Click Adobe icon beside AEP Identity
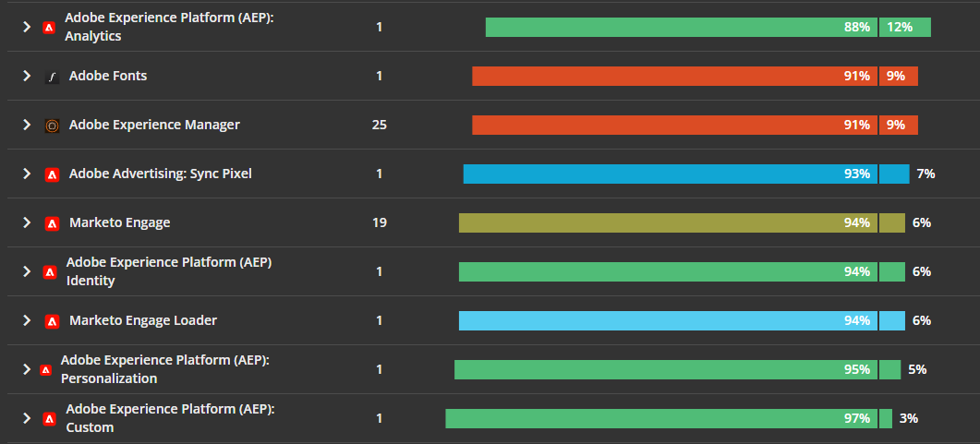The image size is (980, 444). click(x=50, y=272)
